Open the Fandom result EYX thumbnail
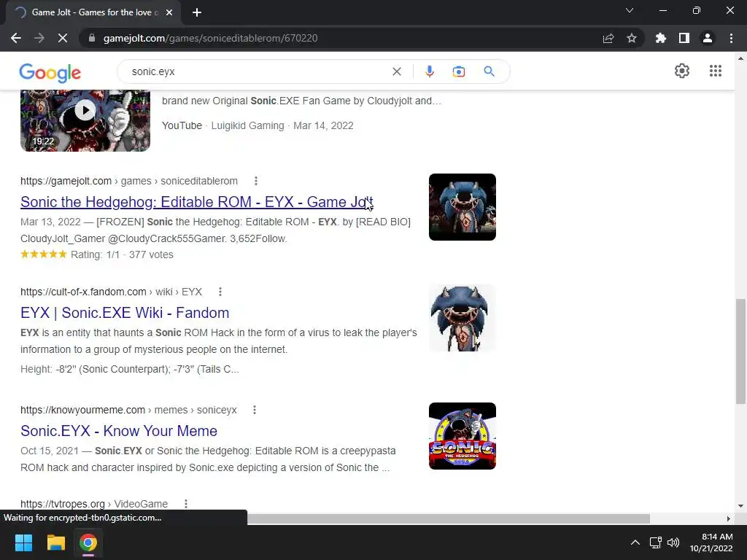This screenshot has width=747, height=560. 462,318
